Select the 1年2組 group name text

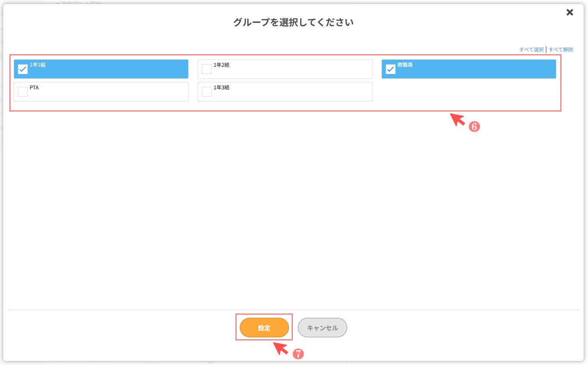click(x=221, y=65)
